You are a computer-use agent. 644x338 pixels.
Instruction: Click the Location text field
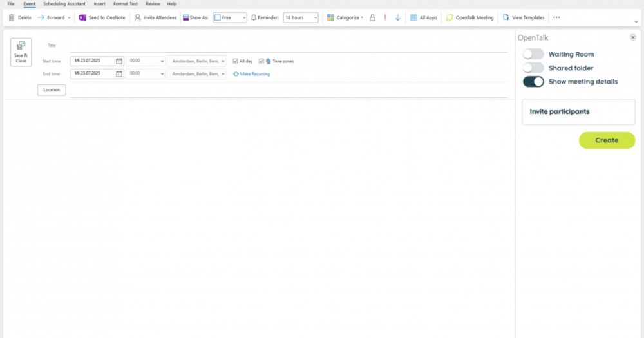(x=289, y=90)
